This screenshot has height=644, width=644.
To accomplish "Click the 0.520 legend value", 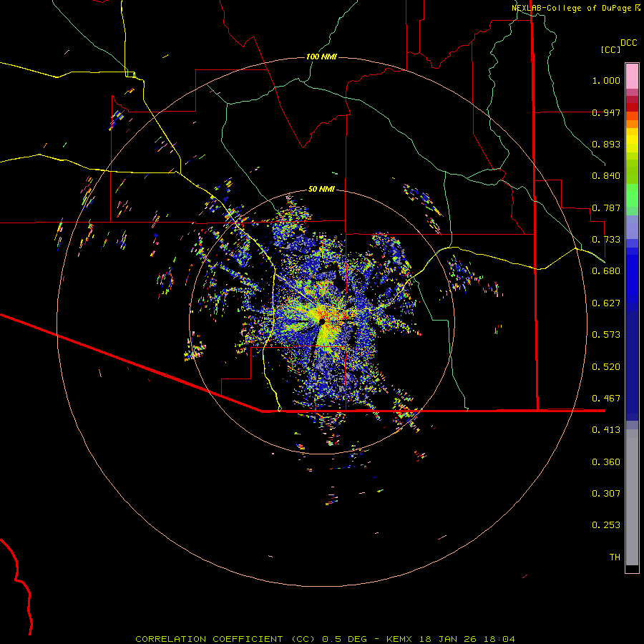I will pos(606,367).
